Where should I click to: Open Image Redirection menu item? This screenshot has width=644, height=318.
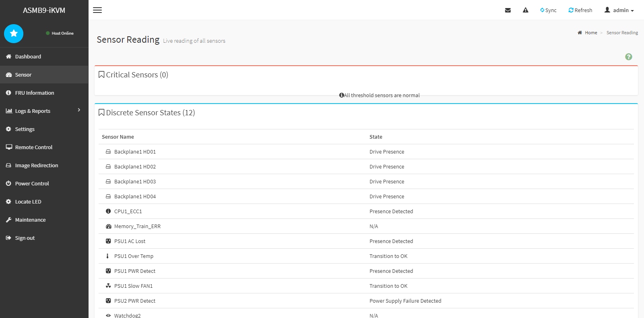click(36, 165)
